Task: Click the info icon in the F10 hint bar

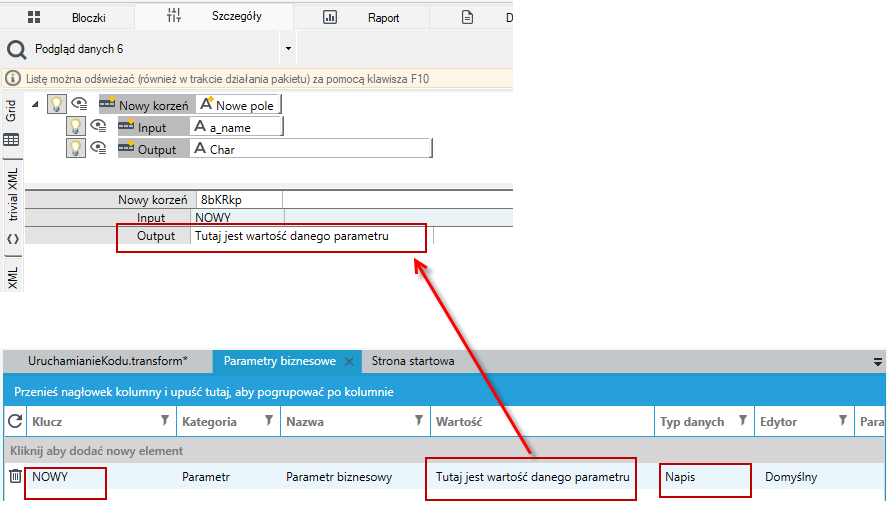Action: tap(13, 78)
